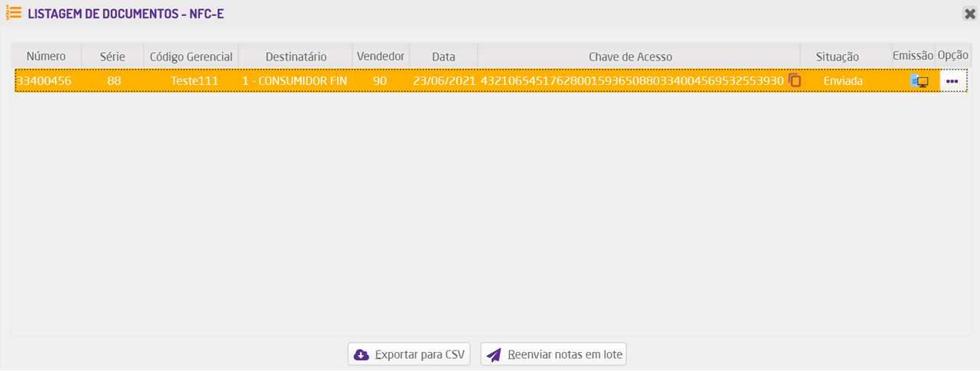980x372 pixels.
Task: Select the long access key number text
Action: pos(632,80)
